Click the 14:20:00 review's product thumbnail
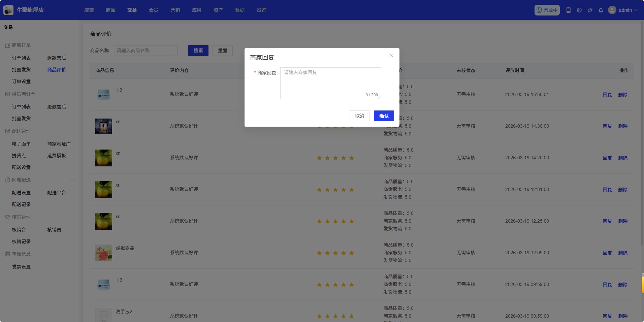644x322 pixels. (104, 158)
